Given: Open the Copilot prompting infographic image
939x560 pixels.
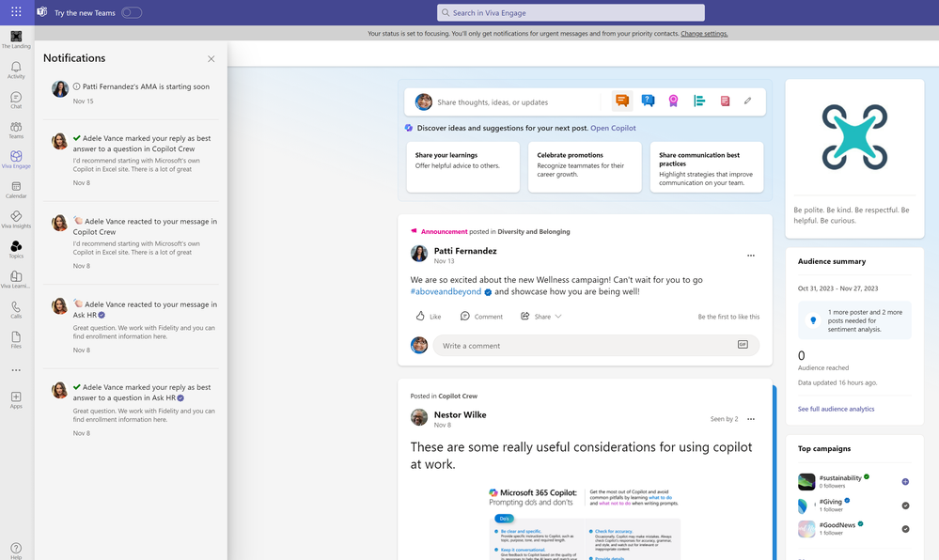Looking at the screenshot, I should coord(584,522).
